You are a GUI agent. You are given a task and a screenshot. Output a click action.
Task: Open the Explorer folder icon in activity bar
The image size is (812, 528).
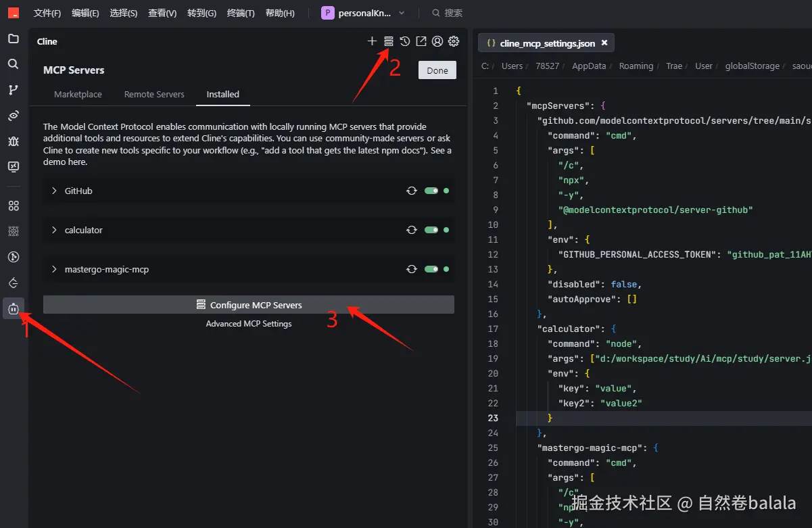[x=13, y=39]
